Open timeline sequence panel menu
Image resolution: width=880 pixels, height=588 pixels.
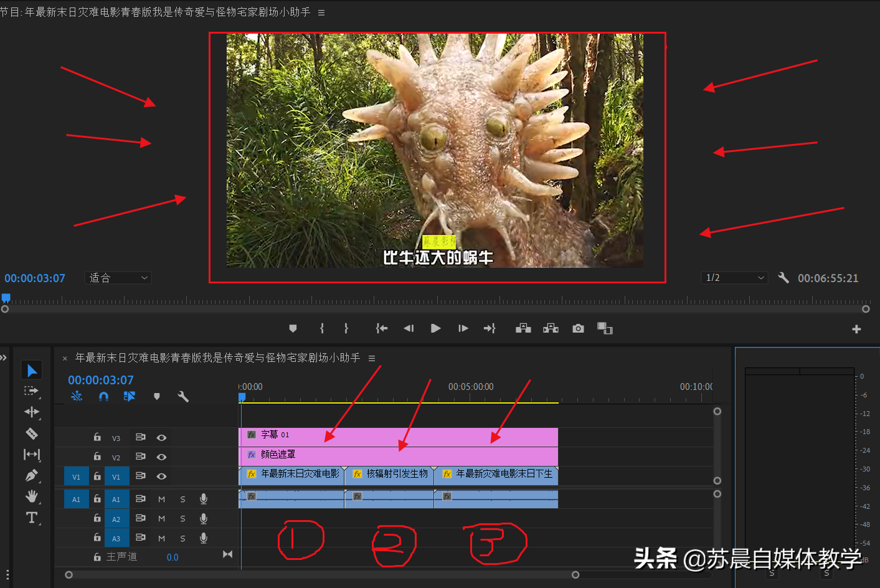pyautogui.click(x=372, y=358)
